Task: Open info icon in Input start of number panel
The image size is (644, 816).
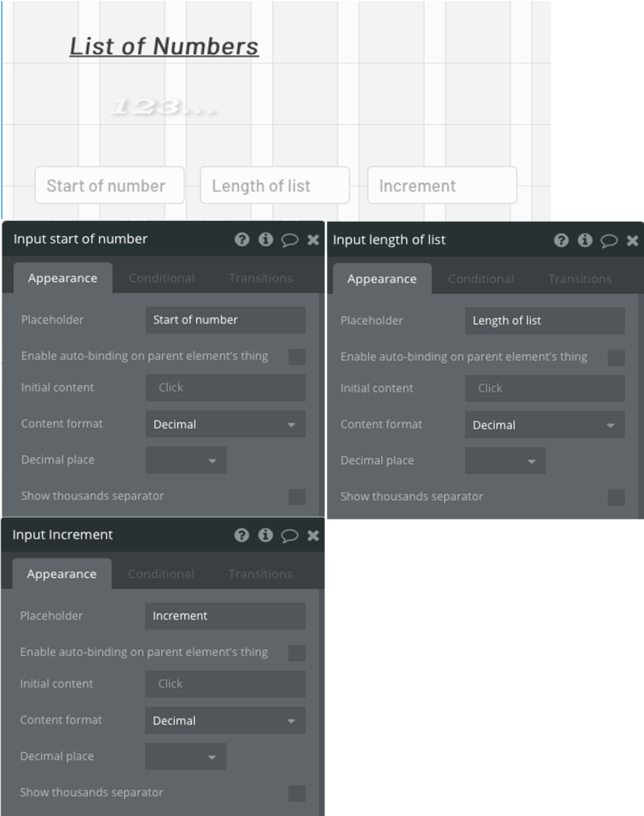Action: [x=266, y=239]
